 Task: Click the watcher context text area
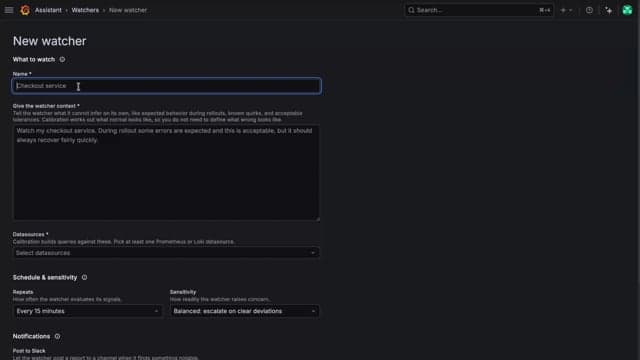pos(167,173)
